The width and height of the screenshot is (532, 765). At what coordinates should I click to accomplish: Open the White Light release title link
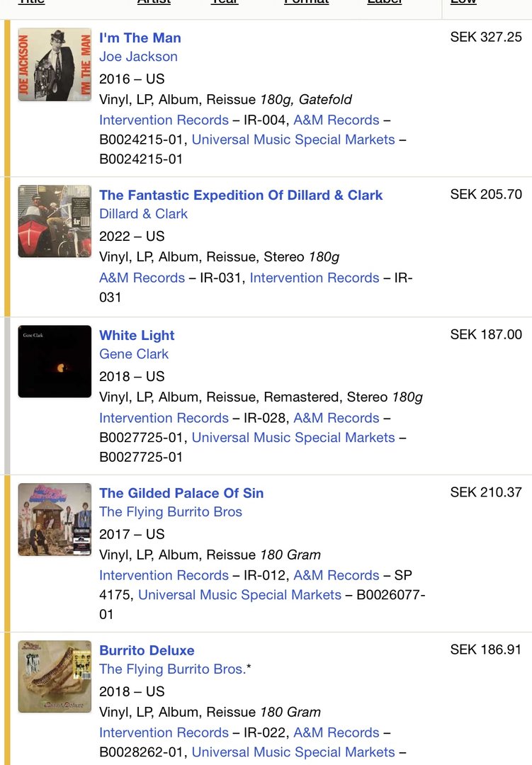pyautogui.click(x=137, y=335)
